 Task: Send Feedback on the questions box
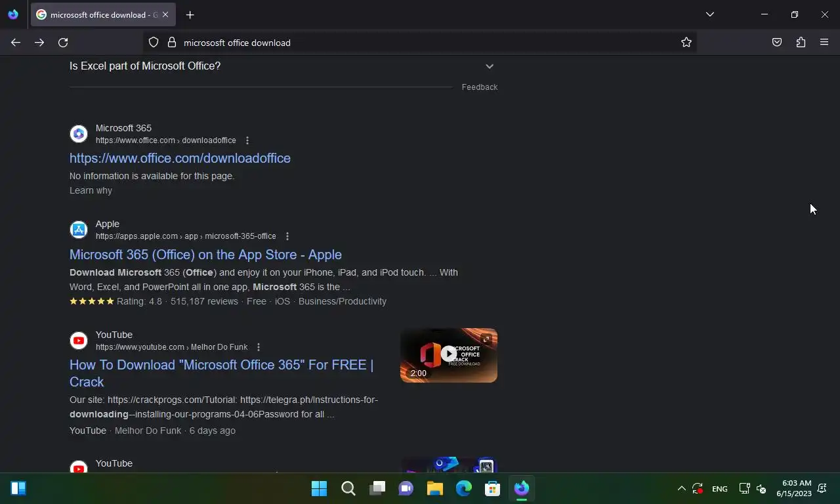point(480,87)
